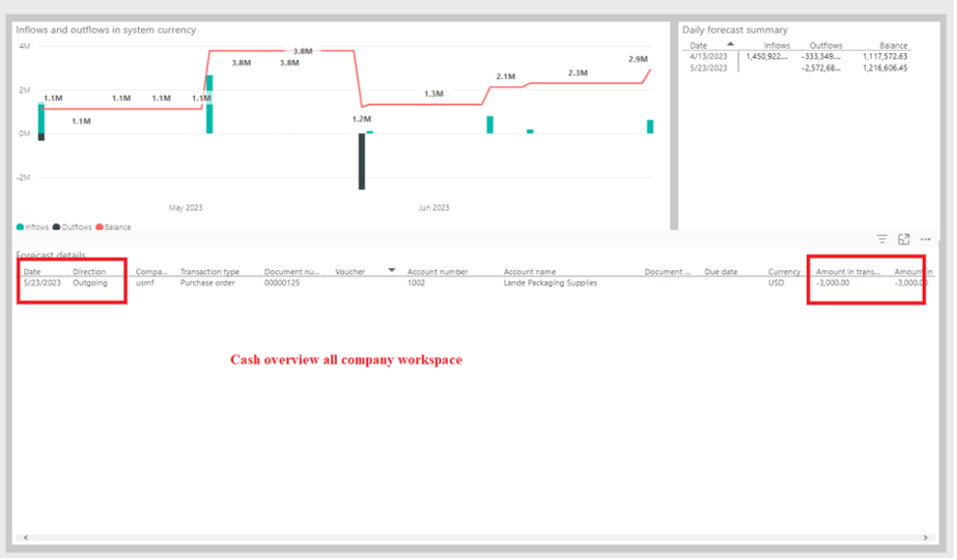Click the right arrow of horizontal scrollbar
The image size is (957, 560).
926,537
